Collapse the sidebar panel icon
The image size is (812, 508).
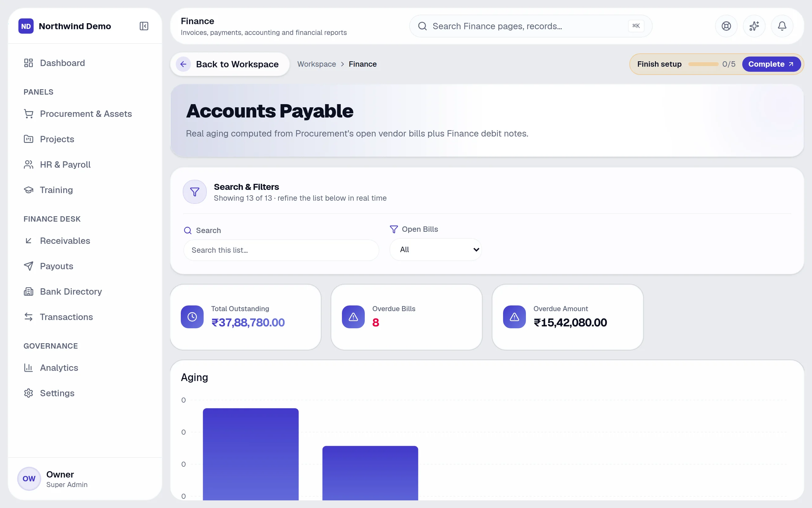coord(144,26)
